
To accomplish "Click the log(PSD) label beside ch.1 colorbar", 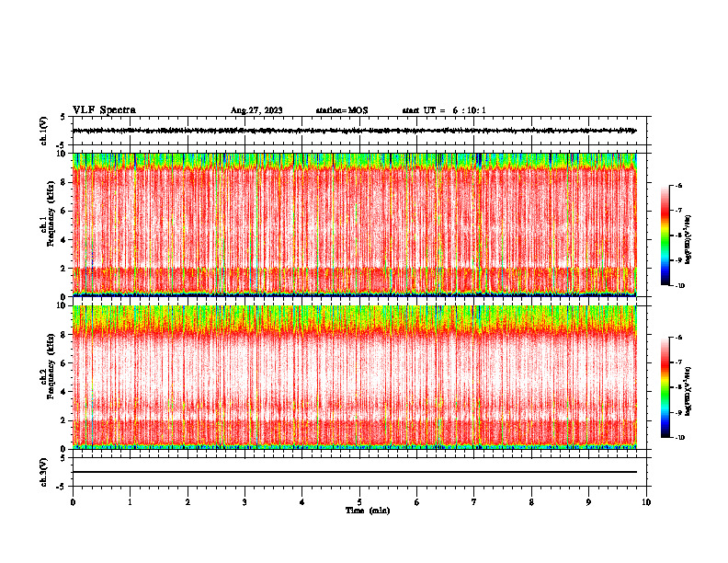I will coord(688,239).
